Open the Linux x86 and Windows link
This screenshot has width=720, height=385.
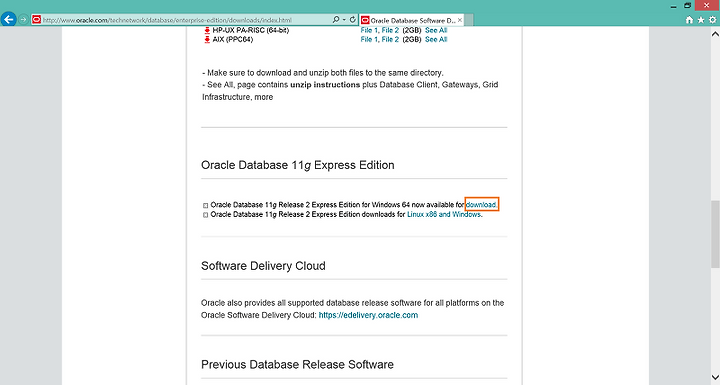point(444,215)
